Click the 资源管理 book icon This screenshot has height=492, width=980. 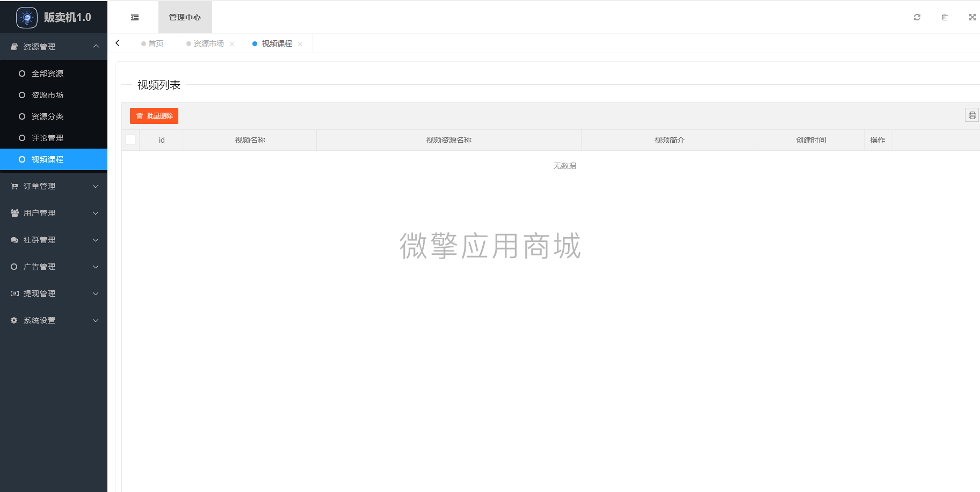[x=14, y=47]
